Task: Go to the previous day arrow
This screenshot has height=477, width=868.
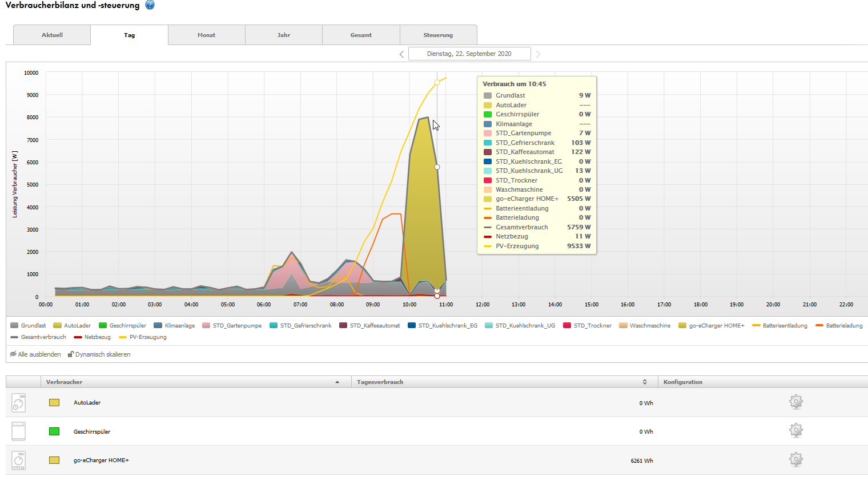Action: pos(401,54)
